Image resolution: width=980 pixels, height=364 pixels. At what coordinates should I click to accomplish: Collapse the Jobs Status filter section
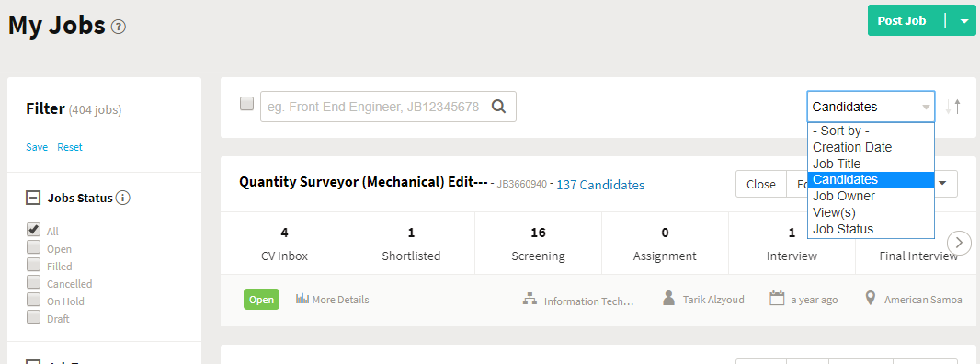click(x=32, y=199)
